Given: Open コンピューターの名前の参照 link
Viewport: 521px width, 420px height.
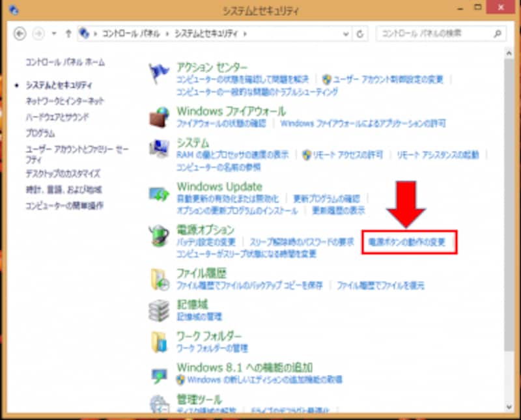Looking at the screenshot, I should [218, 167].
